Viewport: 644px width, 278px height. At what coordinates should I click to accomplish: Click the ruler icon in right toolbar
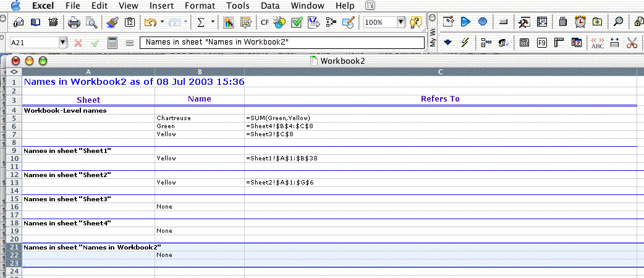point(559,42)
